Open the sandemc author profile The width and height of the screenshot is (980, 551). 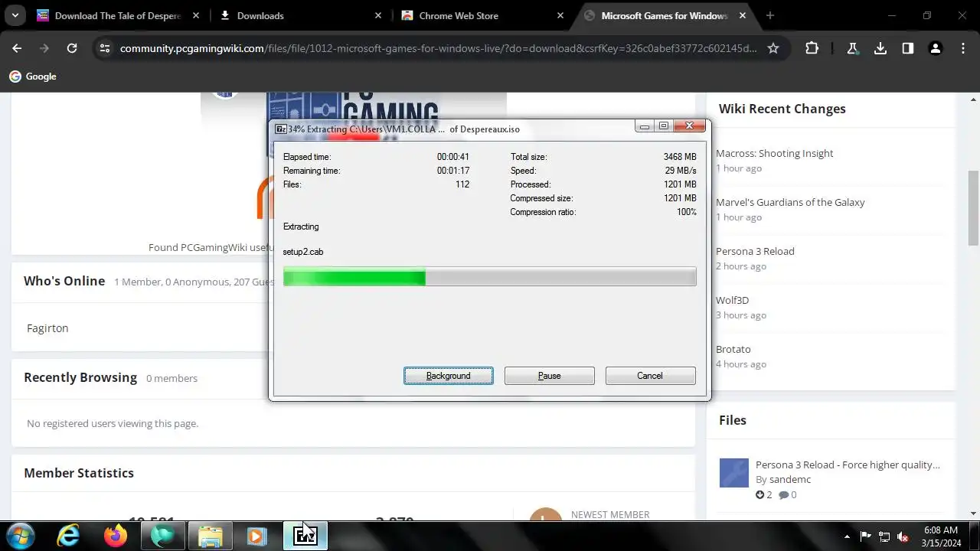(x=790, y=479)
